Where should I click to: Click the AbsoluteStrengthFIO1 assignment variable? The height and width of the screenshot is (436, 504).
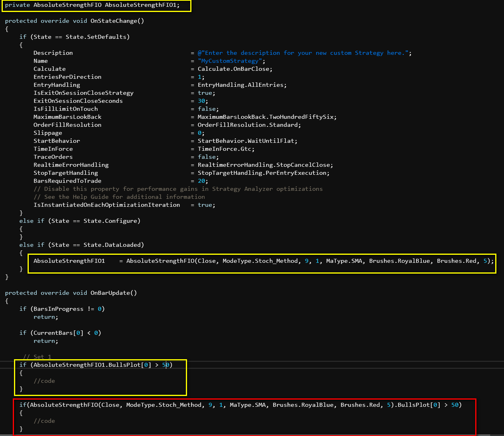[69, 261]
